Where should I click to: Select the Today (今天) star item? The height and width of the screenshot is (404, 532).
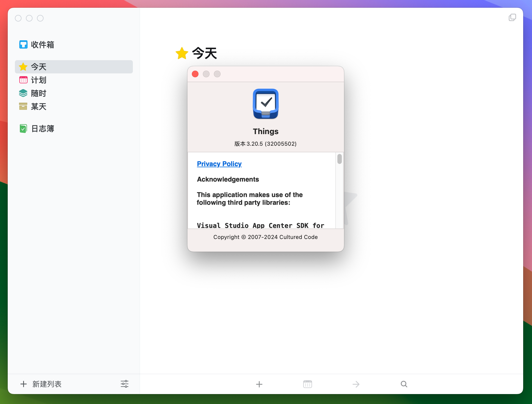(39, 67)
